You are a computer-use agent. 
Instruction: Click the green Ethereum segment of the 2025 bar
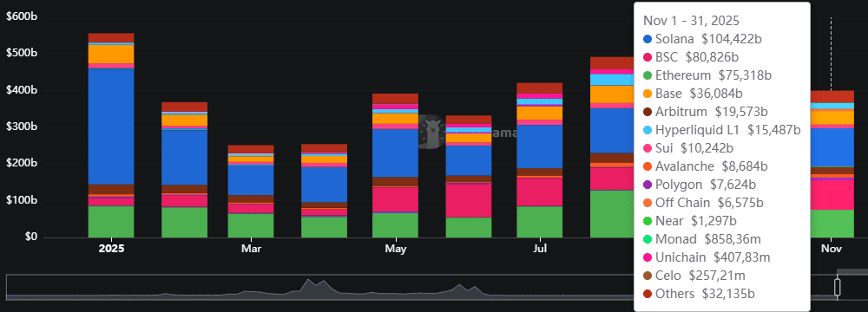(x=111, y=222)
